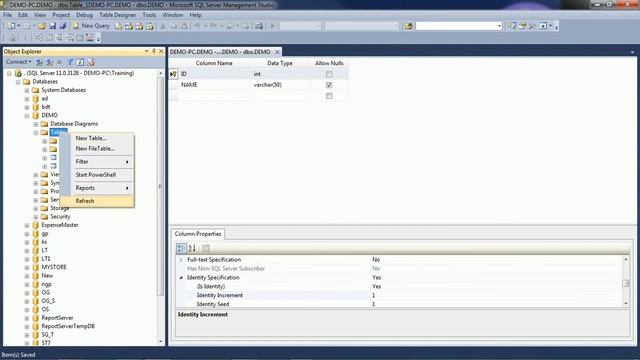Toggle Allow Nulls for ID column

(x=329, y=74)
